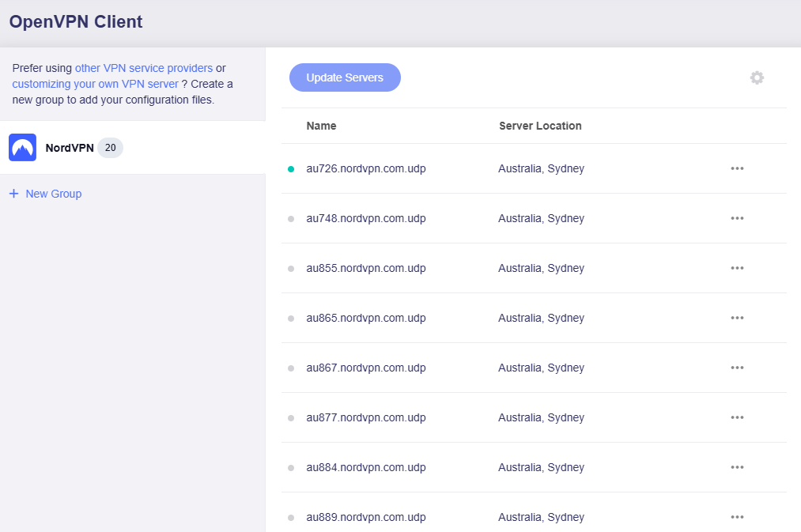Open the ellipsis menu for au884 server
This screenshot has width=801, height=532.
coord(737,467)
